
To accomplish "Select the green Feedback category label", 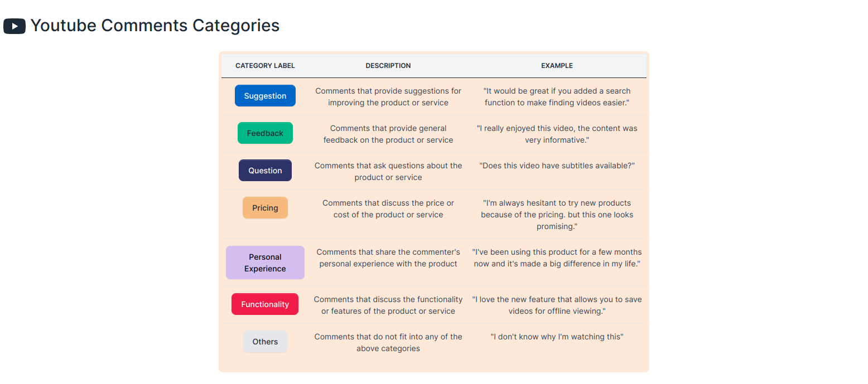I will point(265,133).
